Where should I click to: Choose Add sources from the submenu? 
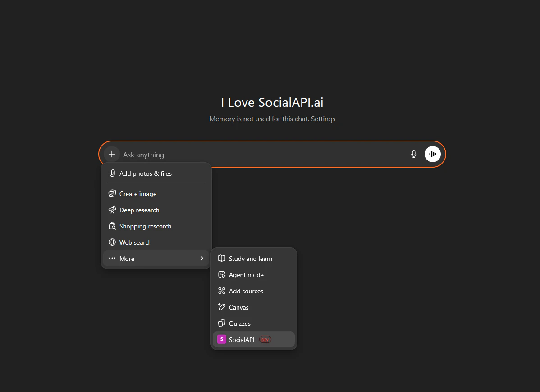pos(246,291)
